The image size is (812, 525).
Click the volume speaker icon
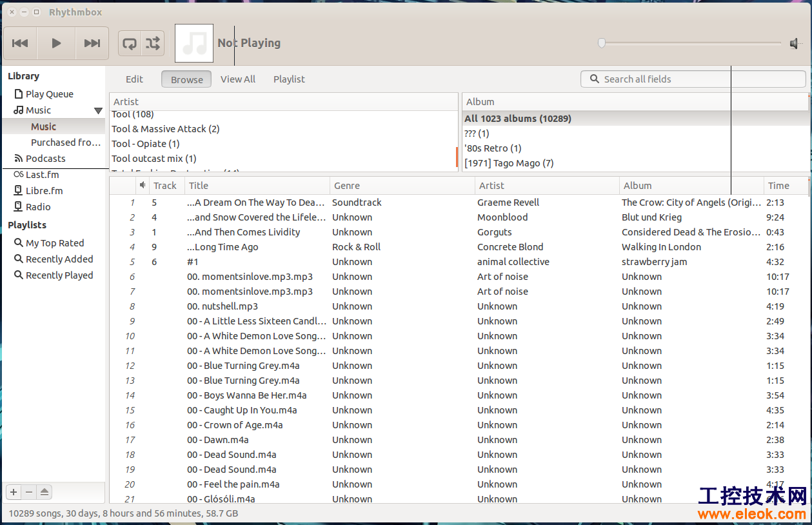coord(795,43)
